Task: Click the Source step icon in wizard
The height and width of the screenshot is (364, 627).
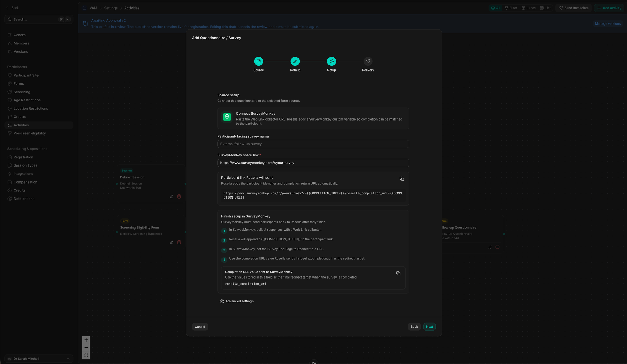Action: click(x=258, y=61)
